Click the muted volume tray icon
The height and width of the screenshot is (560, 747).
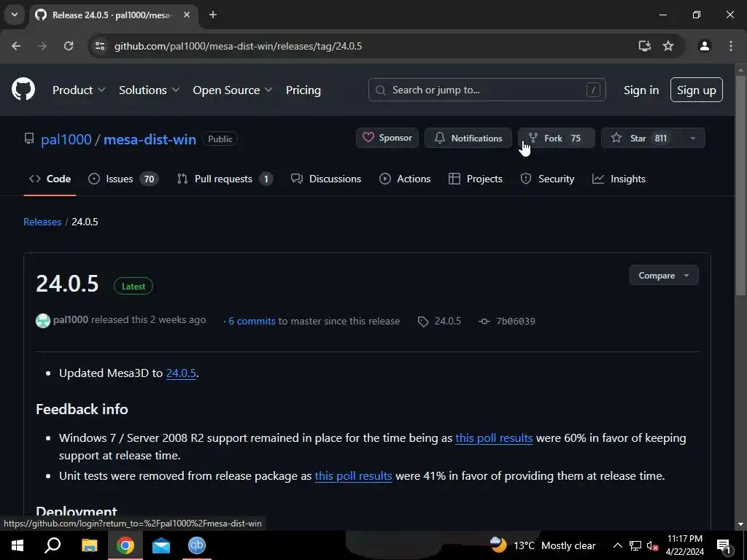pos(652,545)
